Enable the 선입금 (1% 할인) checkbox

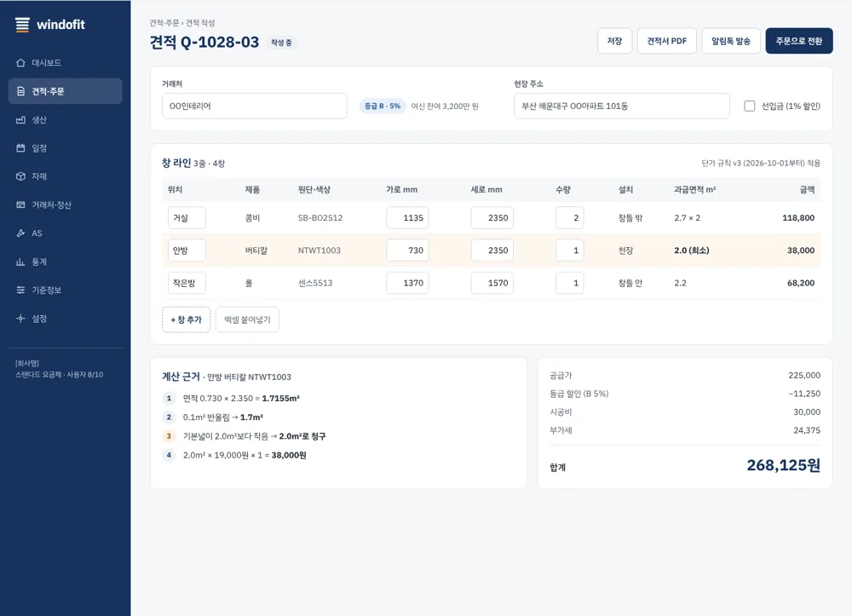[749, 106]
